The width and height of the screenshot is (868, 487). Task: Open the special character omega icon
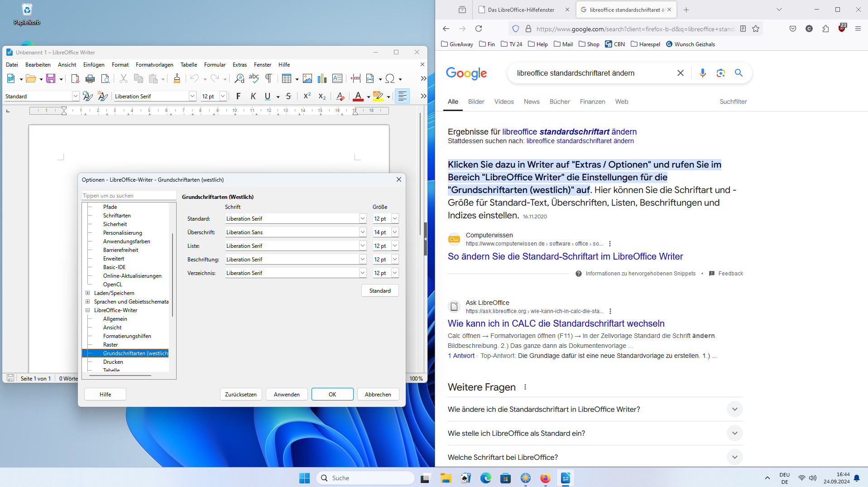390,79
